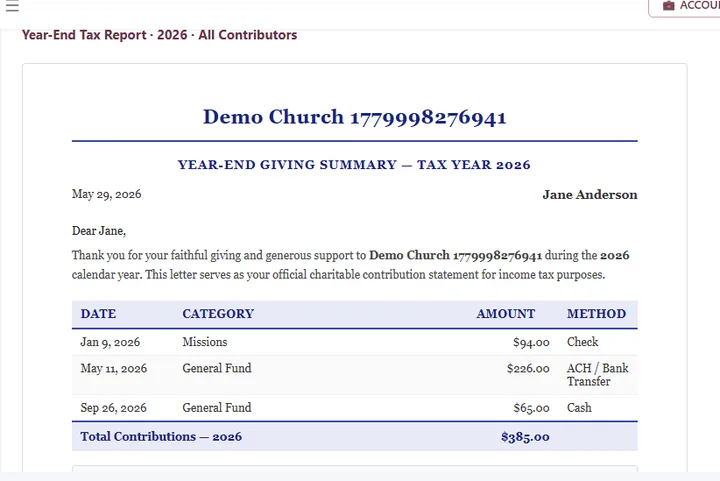This screenshot has height=481, width=720.
Task: Click the bold 'Demo Church 1779998276941' in the letter body
Action: click(456, 255)
